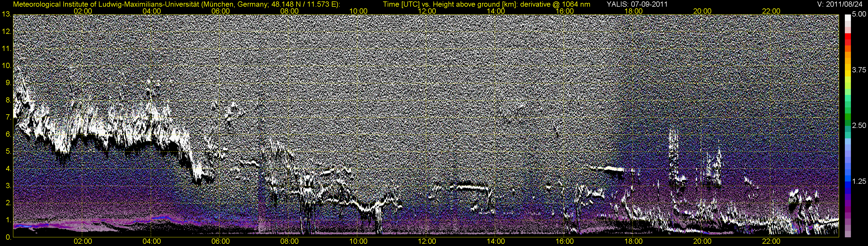Image resolution: width=868 pixels, height=246 pixels.
Task: Click the 06:00 label on the top time axis
Action: [221, 11]
